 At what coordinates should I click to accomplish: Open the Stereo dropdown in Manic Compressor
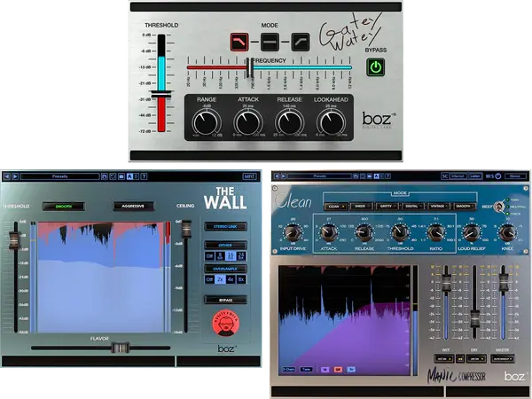coord(515,176)
